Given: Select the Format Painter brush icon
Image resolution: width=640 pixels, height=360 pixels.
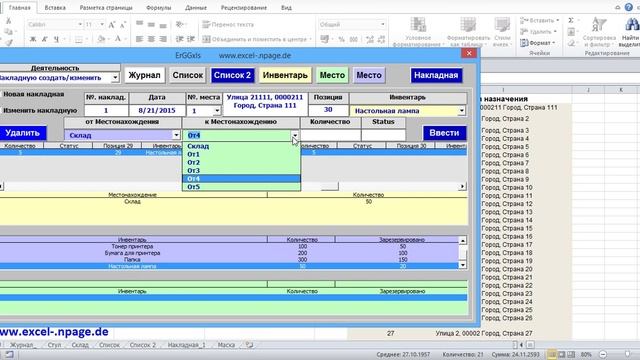Looking at the screenshot, I should click(8, 42).
